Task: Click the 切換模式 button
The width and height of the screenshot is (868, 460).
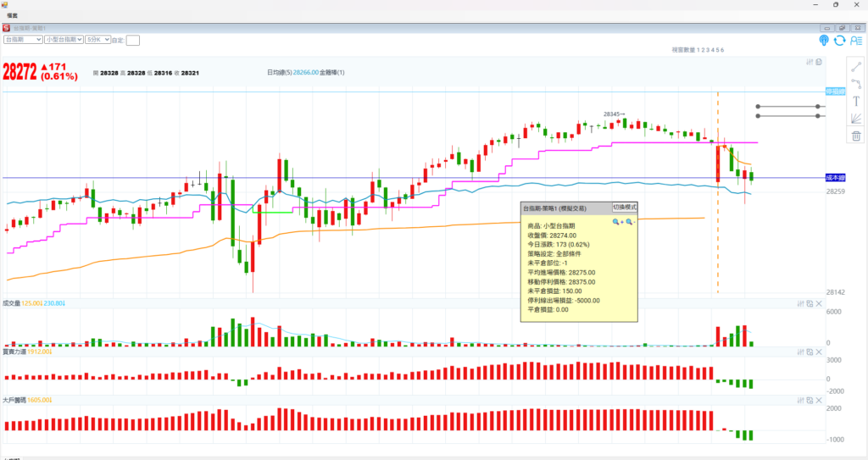Action: click(625, 208)
